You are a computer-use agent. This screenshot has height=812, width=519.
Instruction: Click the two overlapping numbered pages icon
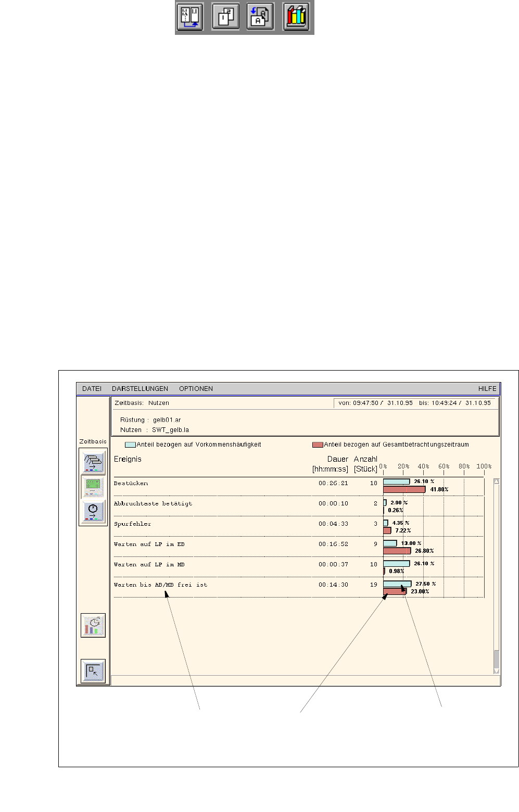click(x=226, y=17)
